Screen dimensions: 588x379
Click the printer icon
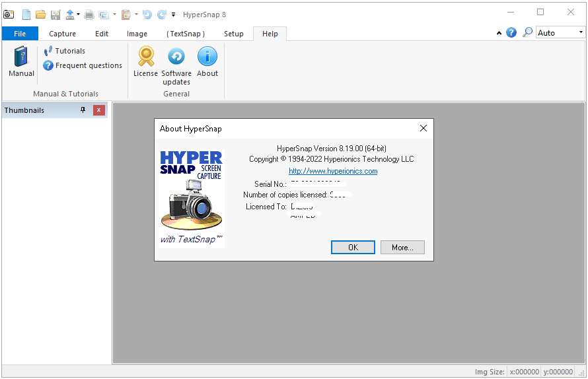[x=89, y=15]
